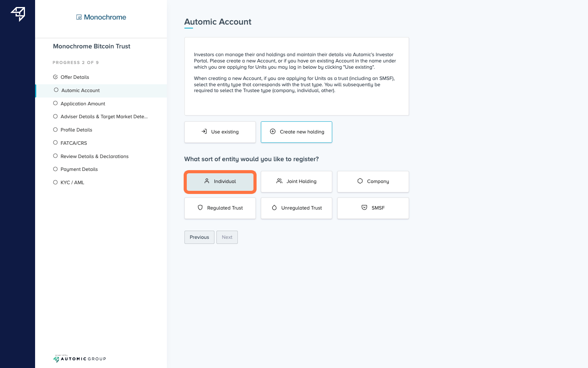Click the circle icon beside Payment Details
Screen dimensions: 588x368
coord(55,169)
